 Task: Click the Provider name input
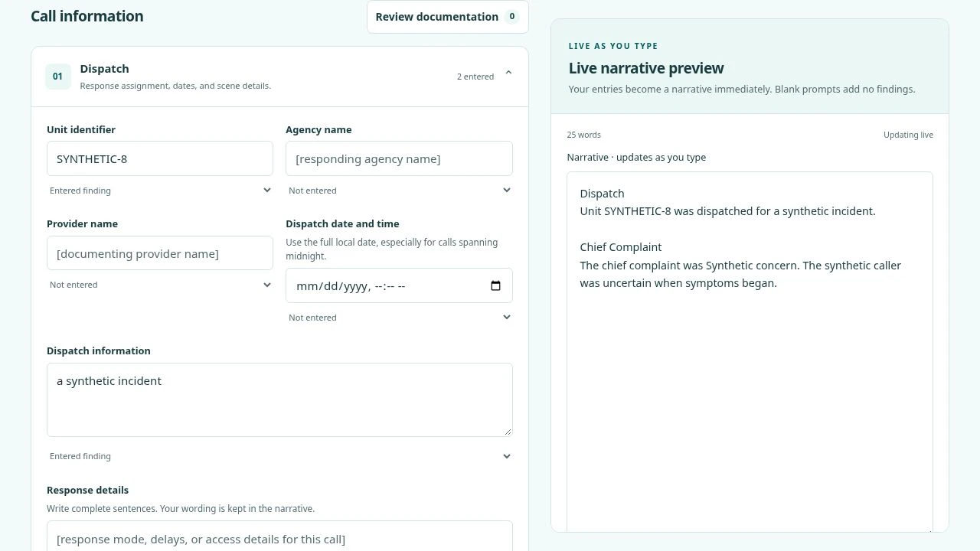pyautogui.click(x=160, y=253)
